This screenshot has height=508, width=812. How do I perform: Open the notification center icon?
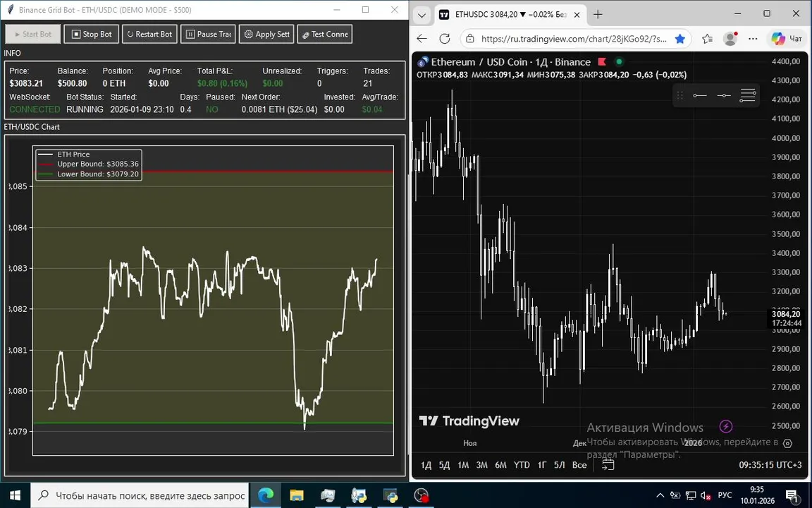click(x=792, y=496)
